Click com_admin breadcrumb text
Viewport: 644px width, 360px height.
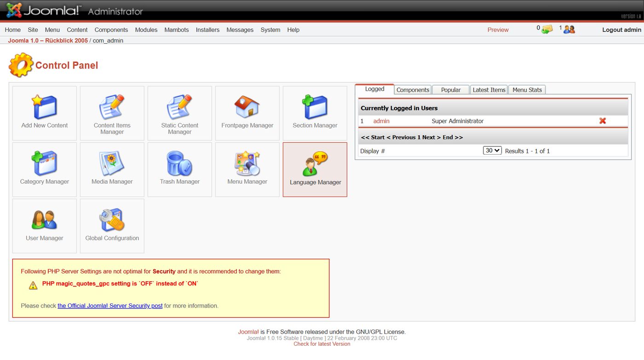[108, 41]
